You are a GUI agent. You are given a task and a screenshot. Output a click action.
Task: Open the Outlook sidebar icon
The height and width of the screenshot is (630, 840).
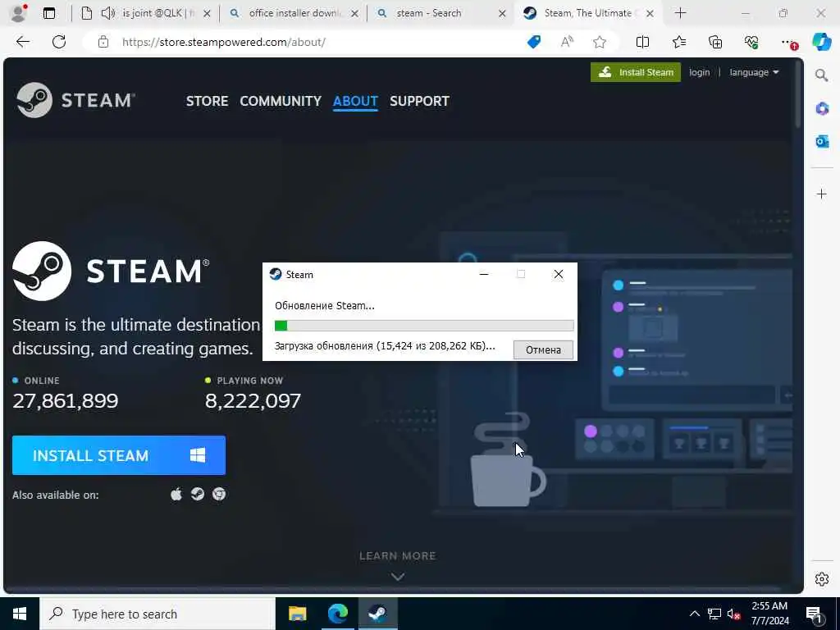point(822,141)
